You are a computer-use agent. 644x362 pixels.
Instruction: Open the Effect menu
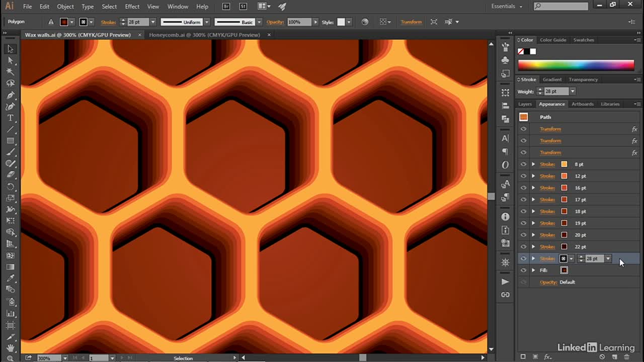click(x=132, y=7)
